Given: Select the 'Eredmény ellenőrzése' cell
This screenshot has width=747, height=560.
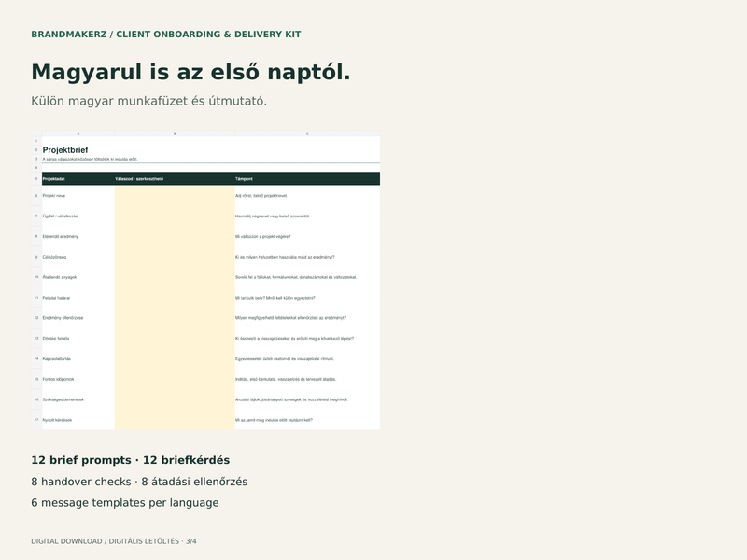Looking at the screenshot, I should click(x=78, y=318).
